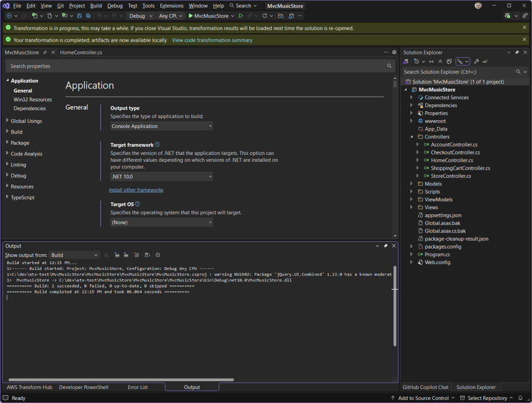The width and height of the screenshot is (532, 403).
Task: Pin the Output window
Action: (385, 245)
